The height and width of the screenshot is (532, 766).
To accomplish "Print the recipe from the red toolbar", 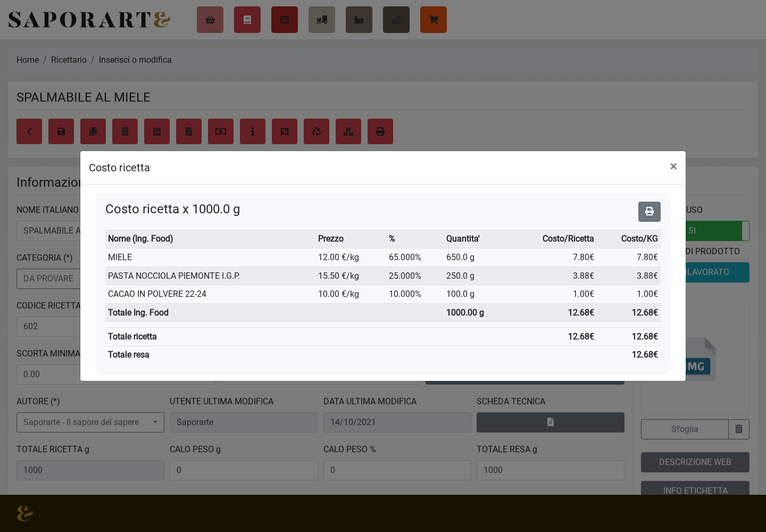I will point(380,131).
